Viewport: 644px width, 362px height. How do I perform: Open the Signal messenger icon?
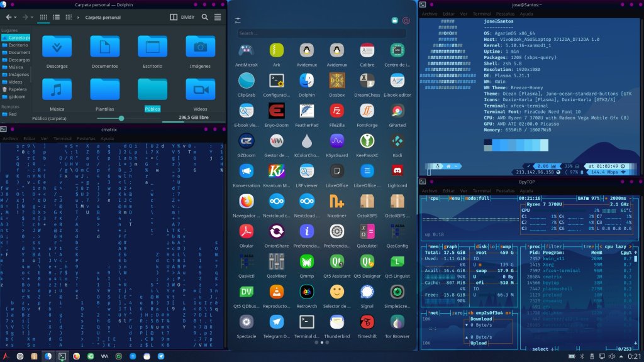click(x=367, y=292)
